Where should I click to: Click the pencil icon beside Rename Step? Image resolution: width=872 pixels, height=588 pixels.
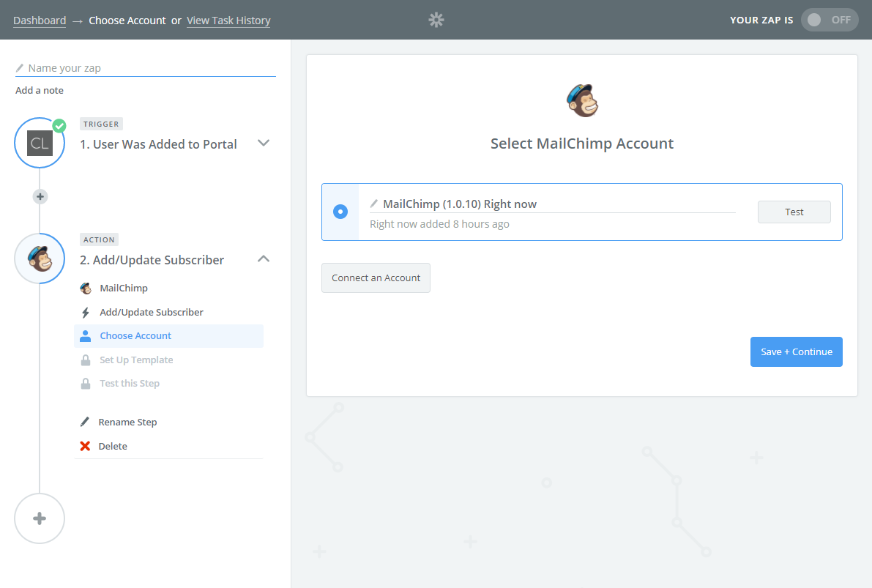pyautogui.click(x=85, y=422)
